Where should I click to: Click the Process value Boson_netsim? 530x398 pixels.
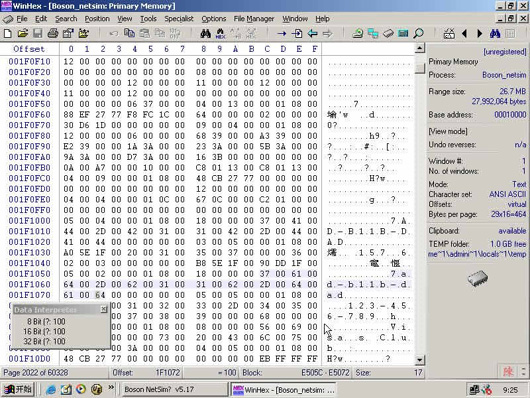504,75
